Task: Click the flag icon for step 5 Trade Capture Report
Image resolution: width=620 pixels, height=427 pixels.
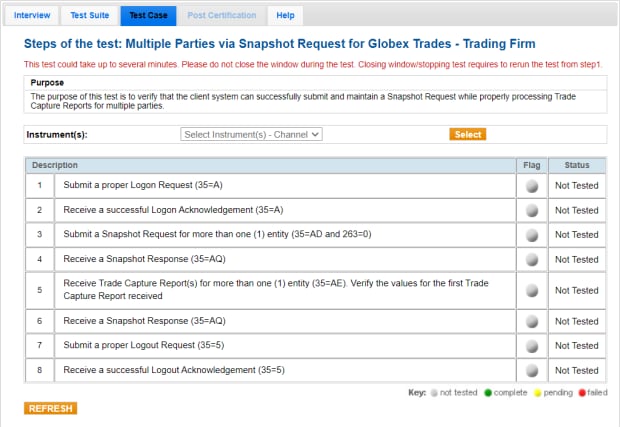Action: click(532, 291)
